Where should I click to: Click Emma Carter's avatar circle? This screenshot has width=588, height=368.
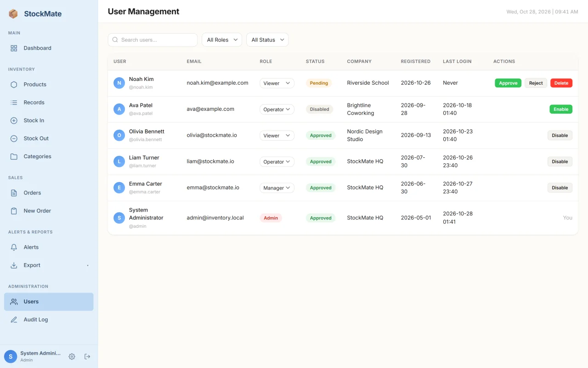[119, 188]
